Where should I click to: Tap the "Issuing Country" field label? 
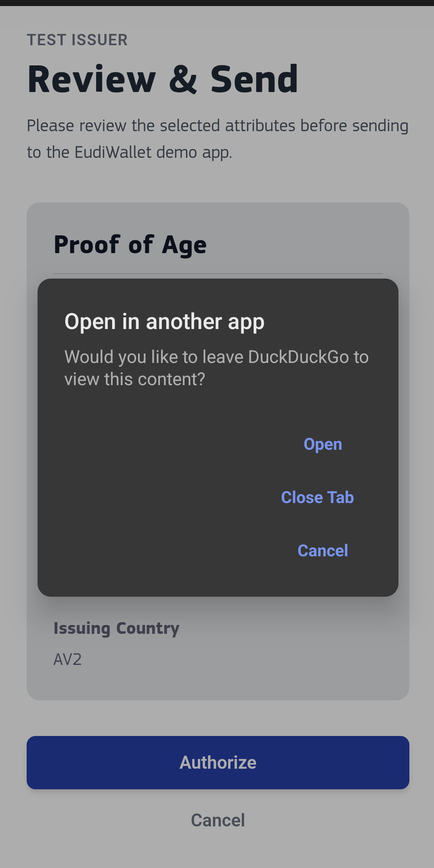click(116, 628)
